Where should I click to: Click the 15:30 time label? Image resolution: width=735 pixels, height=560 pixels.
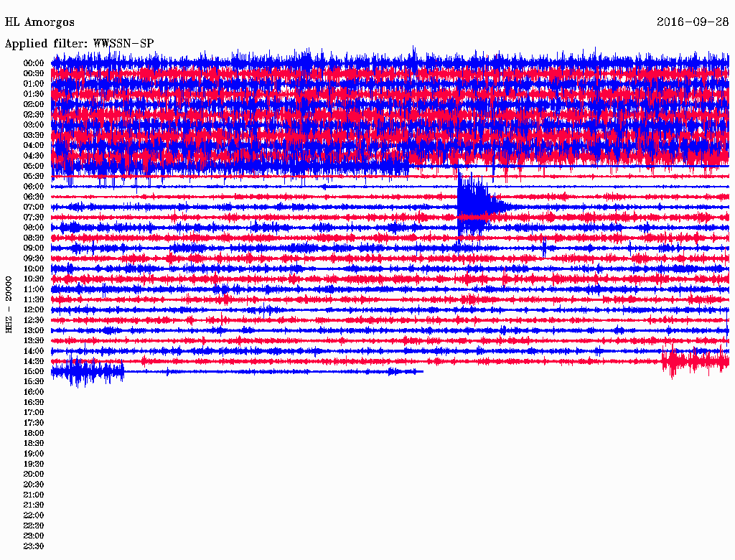pos(34,382)
